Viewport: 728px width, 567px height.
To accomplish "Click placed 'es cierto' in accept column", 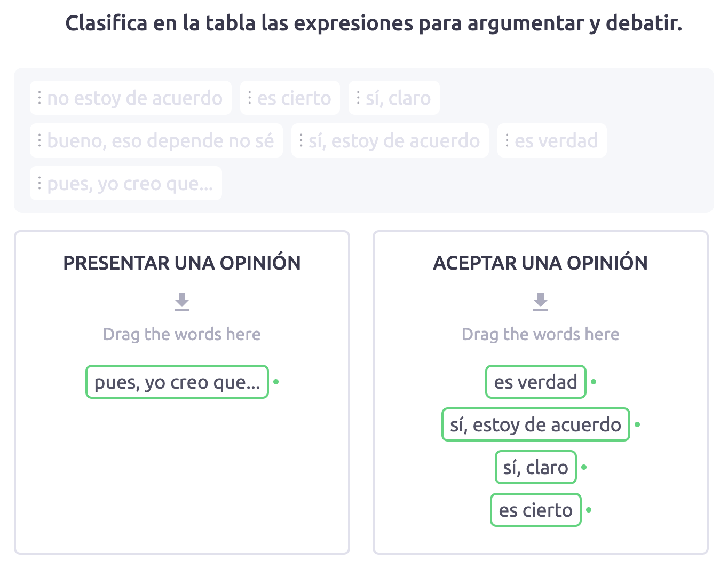I will [x=536, y=510].
